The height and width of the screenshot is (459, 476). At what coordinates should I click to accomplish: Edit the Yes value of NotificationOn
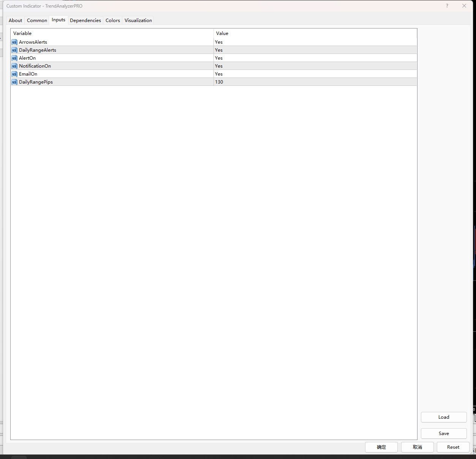click(315, 66)
